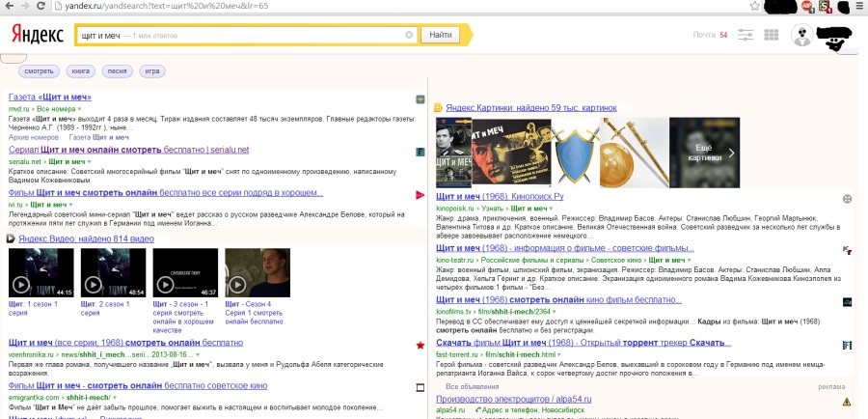Click kino-teatr.ru favicon icon
The image size is (868, 419).
click(x=847, y=250)
